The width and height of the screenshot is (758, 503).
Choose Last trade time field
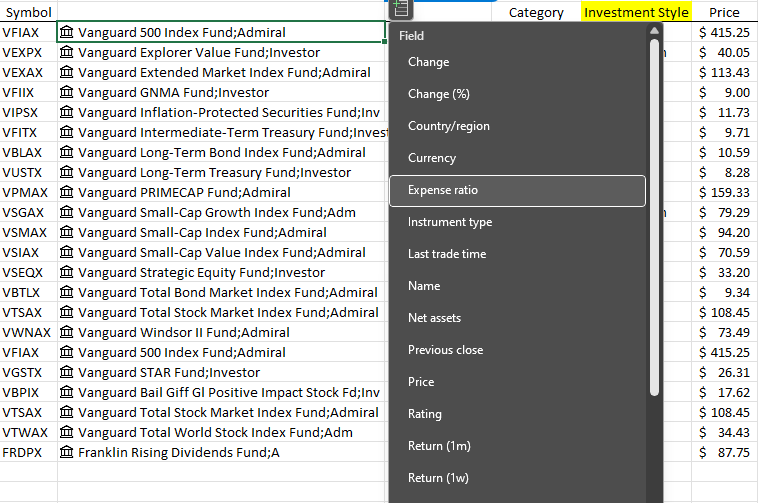517,254
